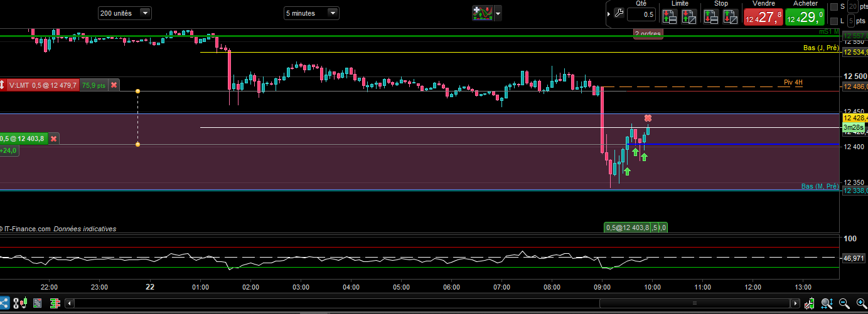Screen dimensions: 868x314
Task: Click the zoom out magnifier
Action: [x=845, y=303]
